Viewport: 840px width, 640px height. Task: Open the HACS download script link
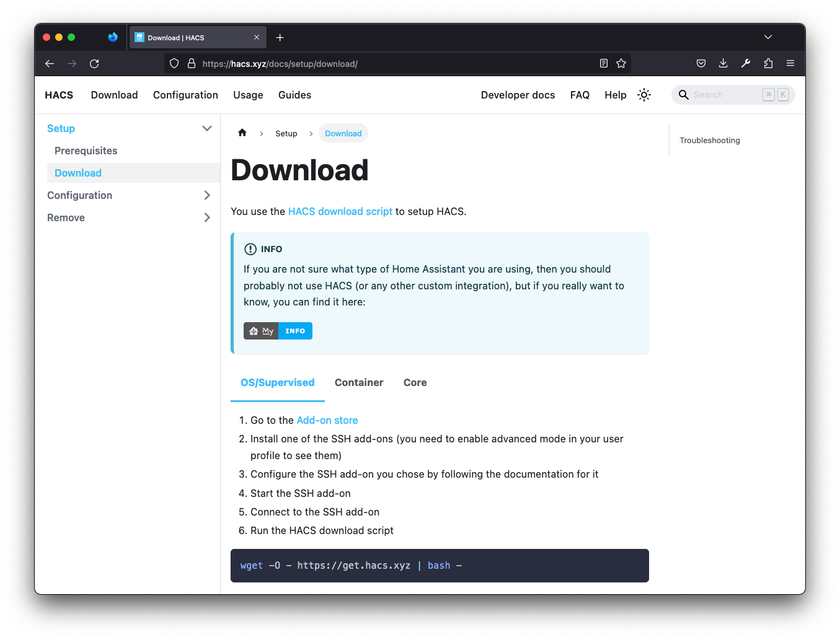pyautogui.click(x=340, y=211)
